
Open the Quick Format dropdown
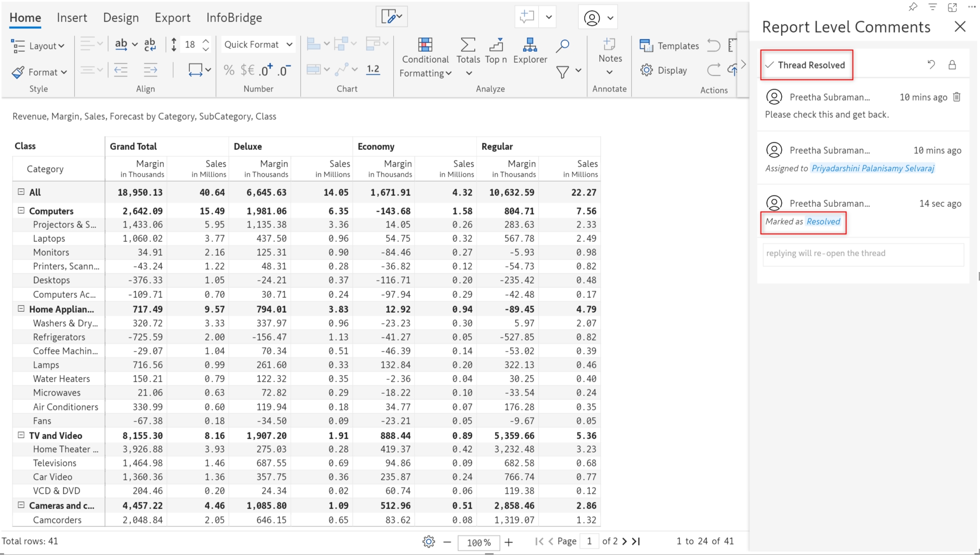[258, 45]
